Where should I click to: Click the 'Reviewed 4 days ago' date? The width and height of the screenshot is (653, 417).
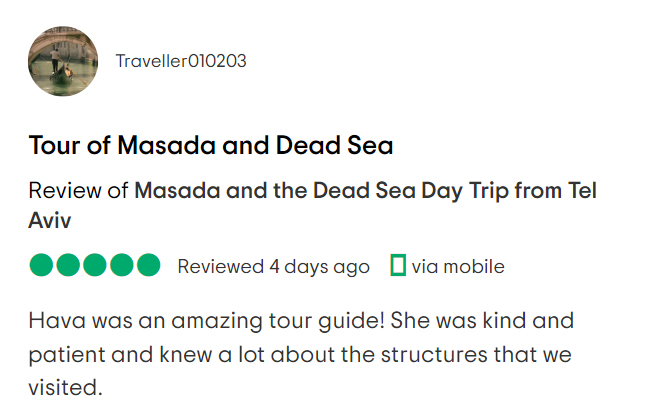[x=273, y=266]
